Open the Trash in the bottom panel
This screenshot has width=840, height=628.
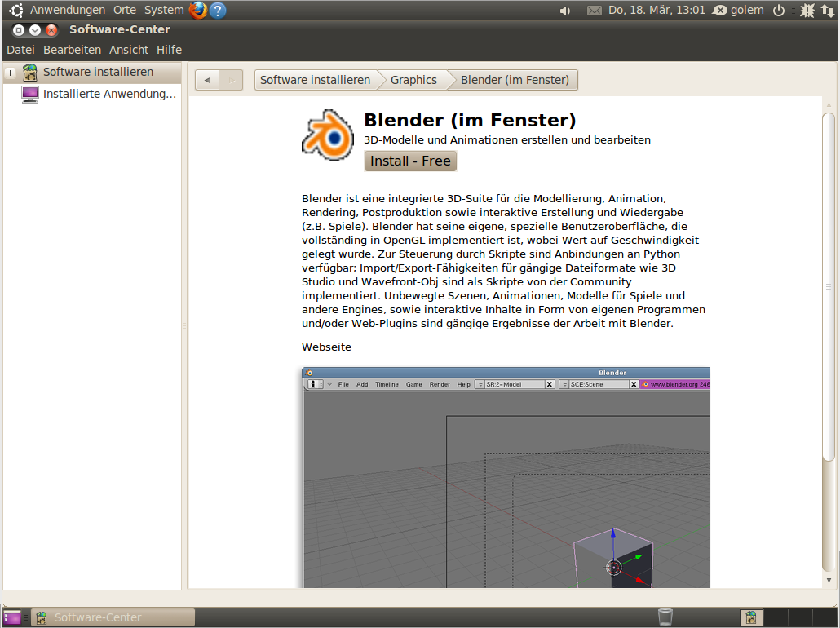(x=665, y=617)
